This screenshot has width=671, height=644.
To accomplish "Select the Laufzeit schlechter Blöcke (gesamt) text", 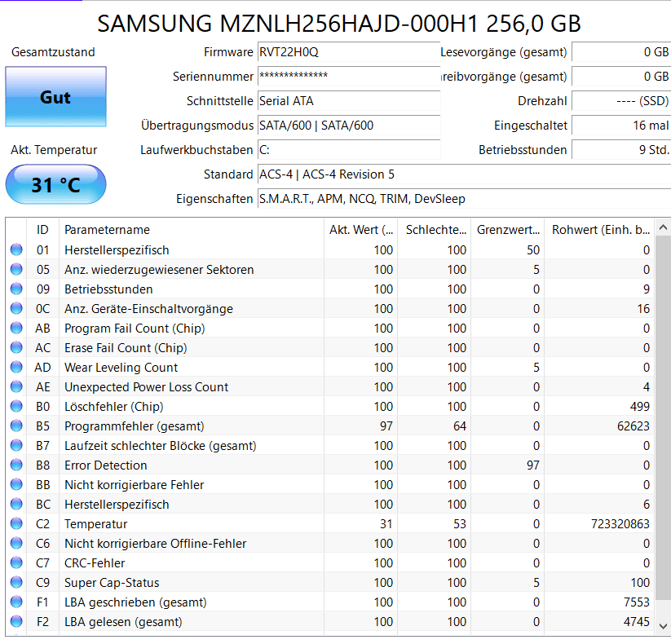I will click(x=161, y=446).
